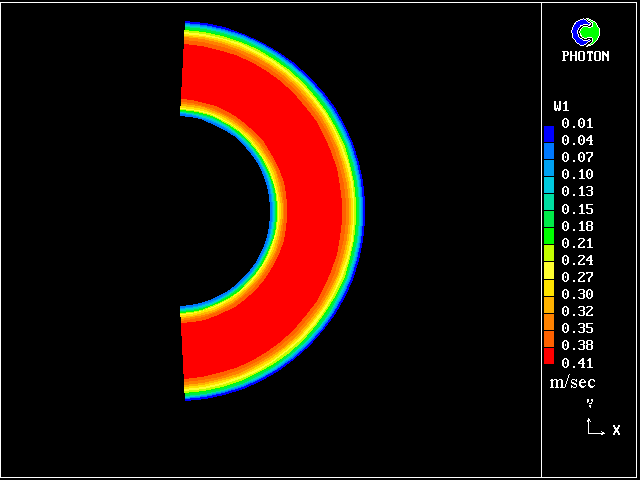Pick the green legend swatch at 0.21
Viewport: 640px width, 480px height.
click(548, 238)
